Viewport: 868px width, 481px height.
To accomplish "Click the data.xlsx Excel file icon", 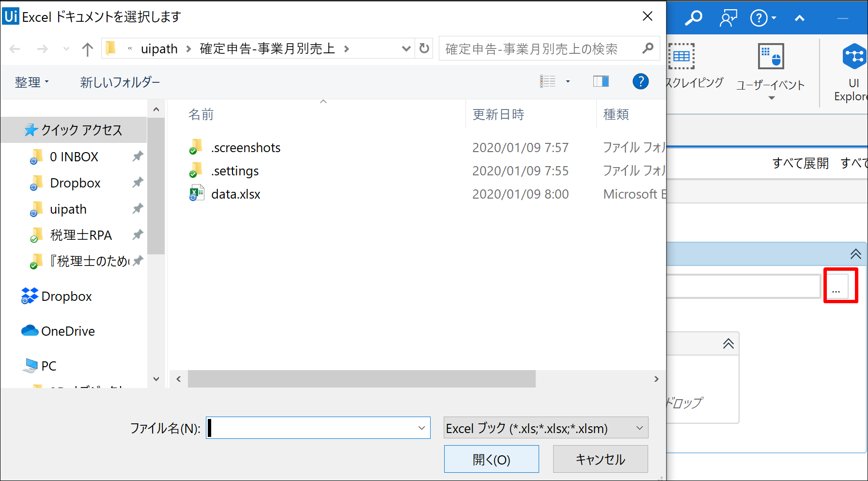I will tap(196, 193).
